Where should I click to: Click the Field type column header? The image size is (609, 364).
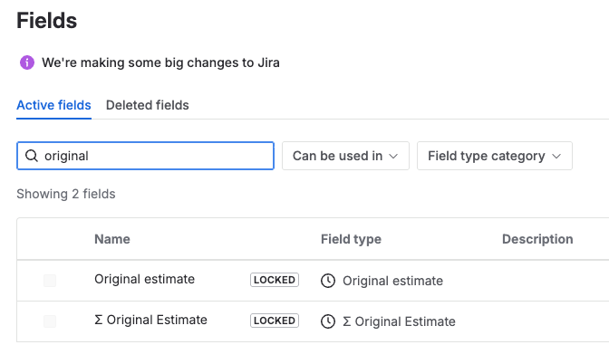click(351, 239)
